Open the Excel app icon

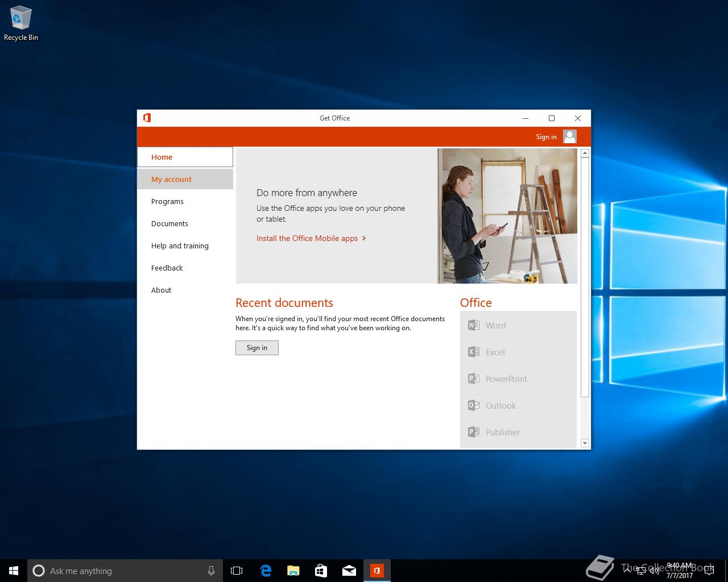click(x=473, y=352)
